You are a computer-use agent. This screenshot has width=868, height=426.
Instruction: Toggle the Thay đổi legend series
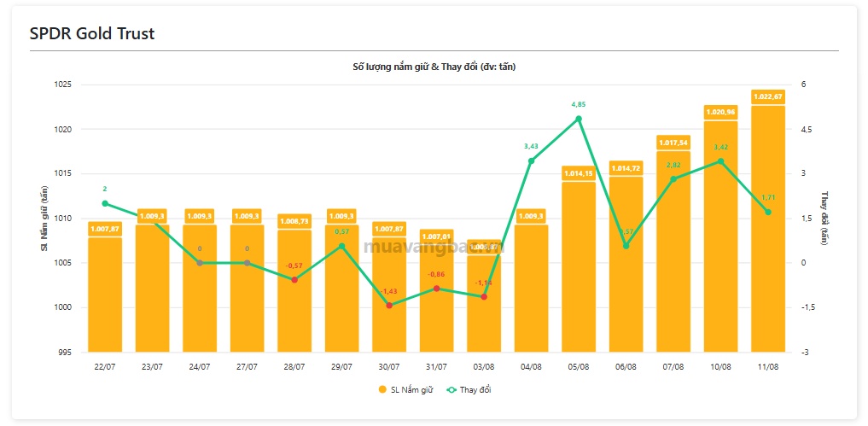pyautogui.click(x=469, y=389)
